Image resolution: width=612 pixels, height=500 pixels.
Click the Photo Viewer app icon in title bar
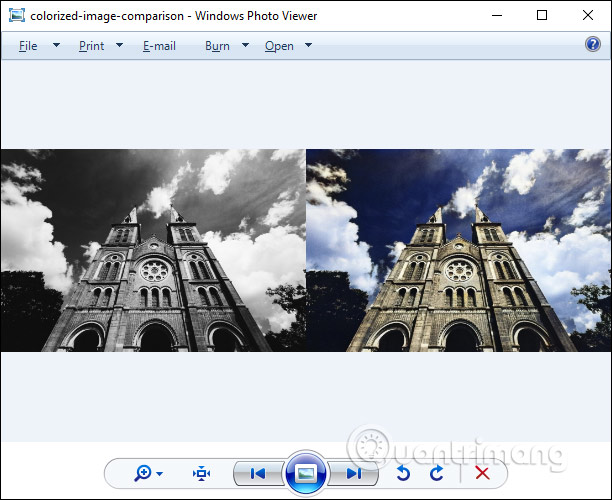coord(17,16)
